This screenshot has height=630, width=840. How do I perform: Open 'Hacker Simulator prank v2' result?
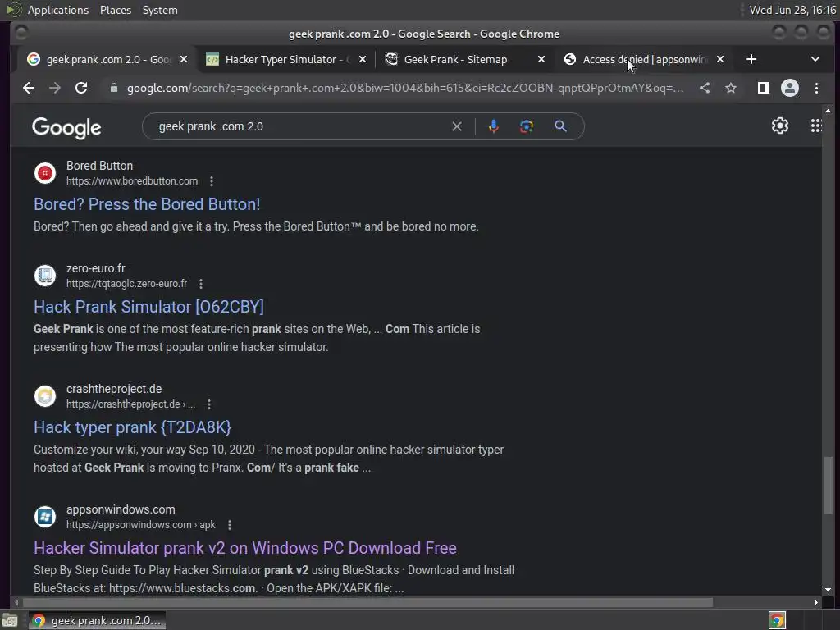coord(244,547)
